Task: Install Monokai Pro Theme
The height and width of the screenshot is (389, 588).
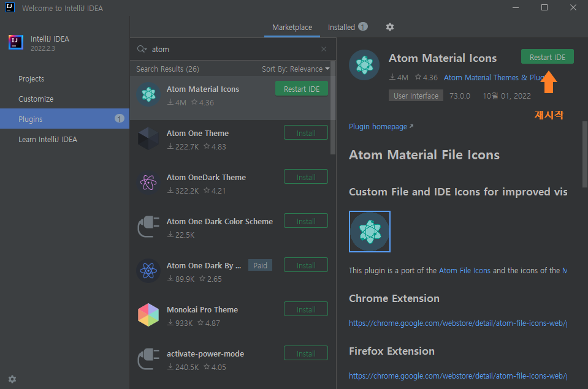Action: click(306, 309)
